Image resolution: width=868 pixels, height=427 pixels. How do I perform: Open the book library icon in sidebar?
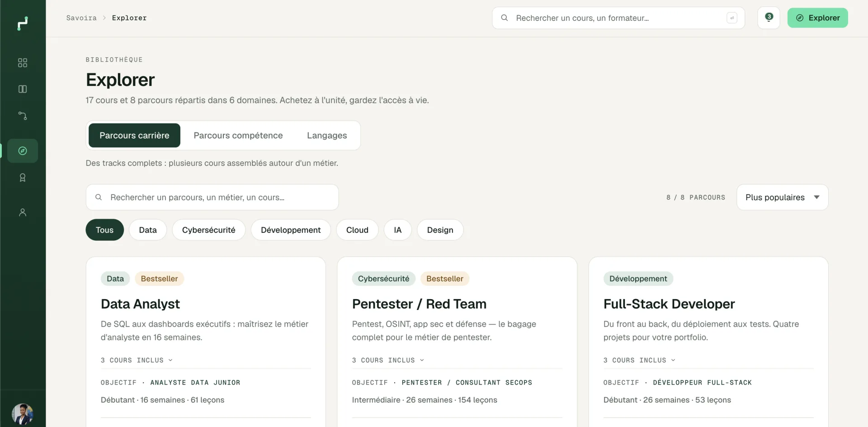coord(23,89)
